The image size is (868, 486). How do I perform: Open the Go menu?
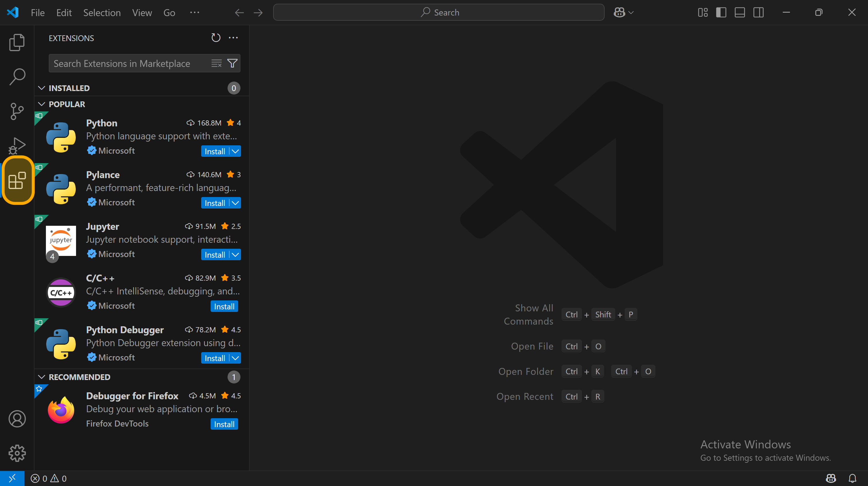coord(169,12)
